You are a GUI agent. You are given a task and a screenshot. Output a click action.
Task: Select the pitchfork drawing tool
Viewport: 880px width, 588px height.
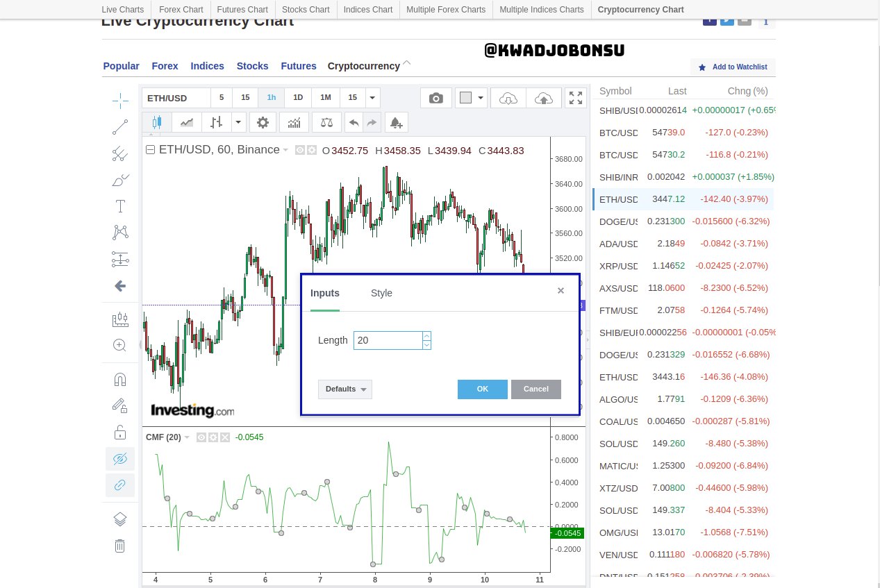tap(120, 153)
